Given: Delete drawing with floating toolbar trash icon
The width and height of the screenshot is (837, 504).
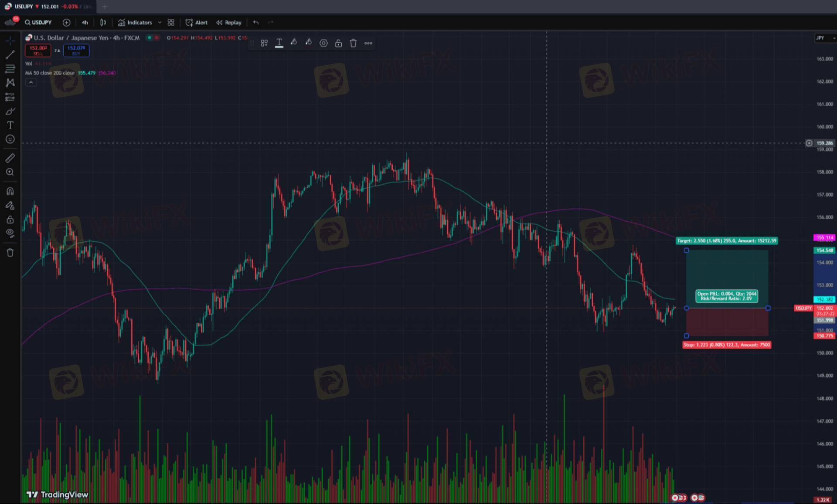Looking at the screenshot, I should pos(353,43).
